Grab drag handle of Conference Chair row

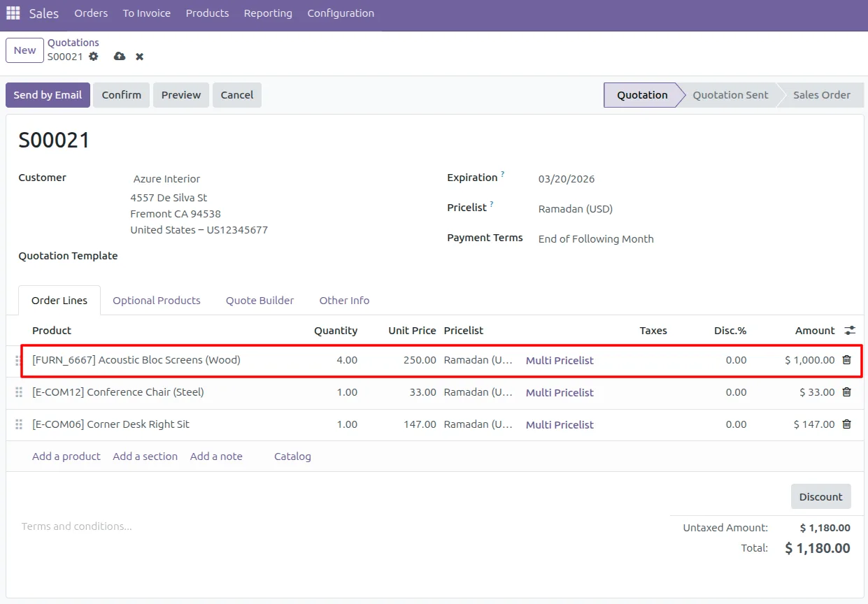coord(19,393)
